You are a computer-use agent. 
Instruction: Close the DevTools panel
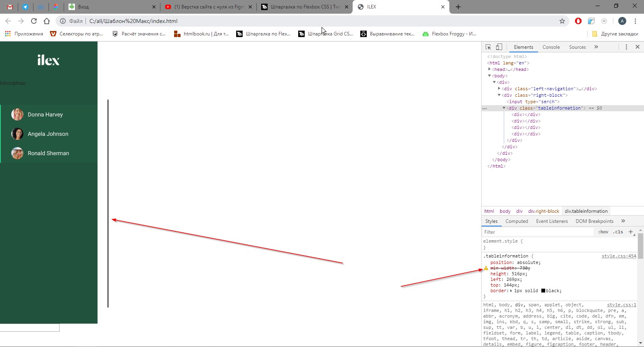[638, 47]
